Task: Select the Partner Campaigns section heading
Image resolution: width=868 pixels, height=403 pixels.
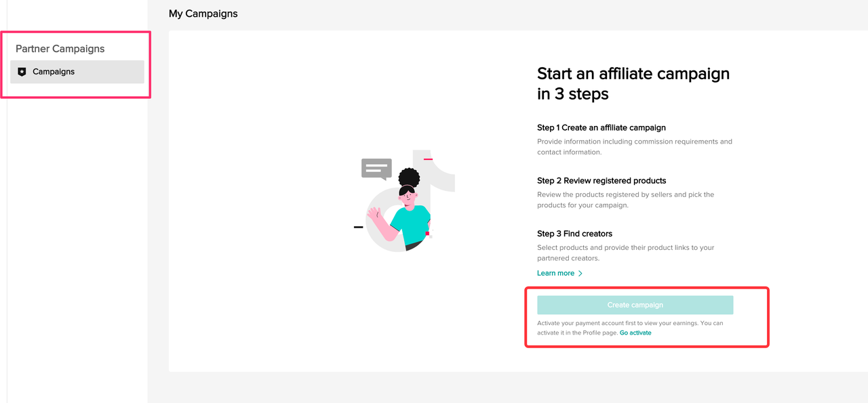Action: (x=60, y=49)
